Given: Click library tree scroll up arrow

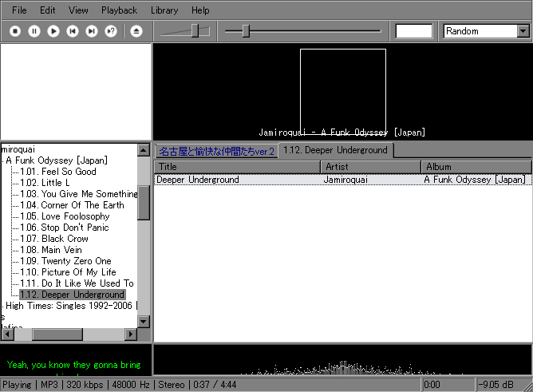Looking at the screenshot, I should click(144, 150).
